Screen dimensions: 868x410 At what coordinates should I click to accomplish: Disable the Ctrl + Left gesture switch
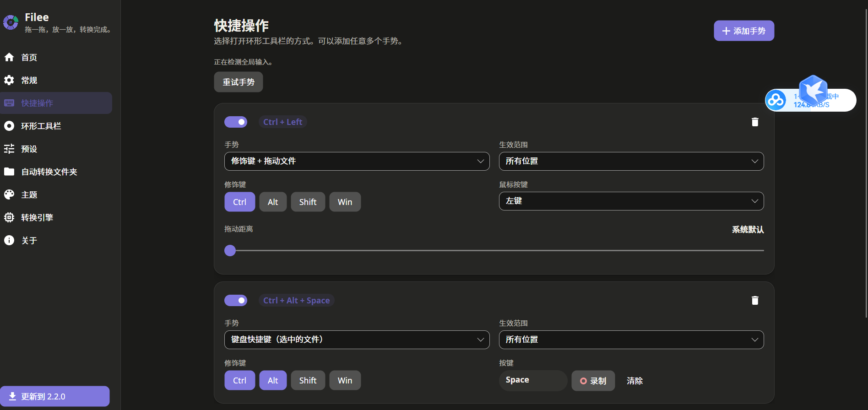pyautogui.click(x=236, y=122)
